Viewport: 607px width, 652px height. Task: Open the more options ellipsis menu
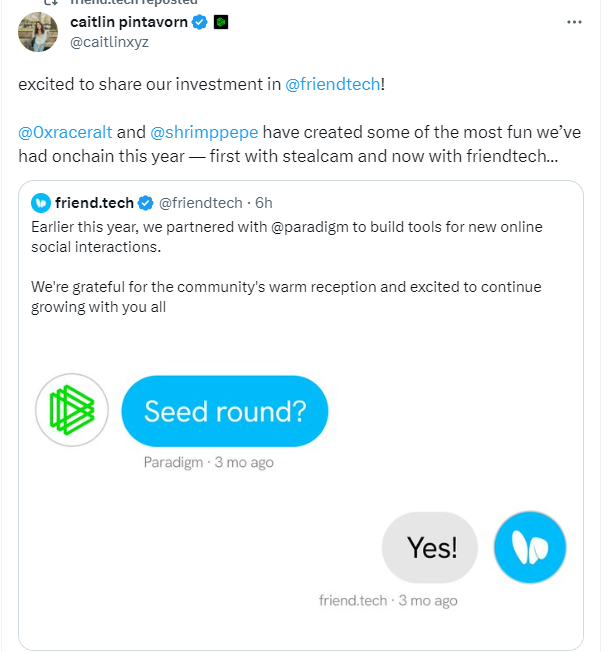coord(573,21)
